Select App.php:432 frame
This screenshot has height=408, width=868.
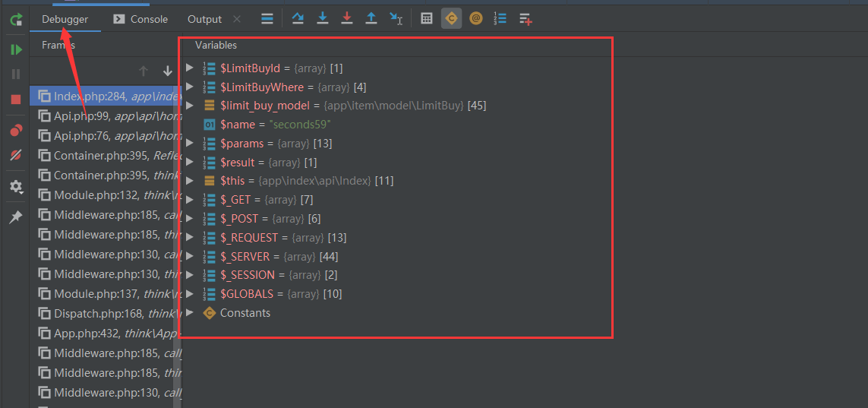pos(106,334)
